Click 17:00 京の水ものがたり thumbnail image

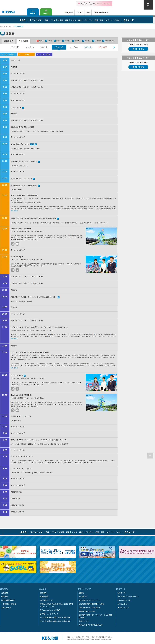pos(101,236)
